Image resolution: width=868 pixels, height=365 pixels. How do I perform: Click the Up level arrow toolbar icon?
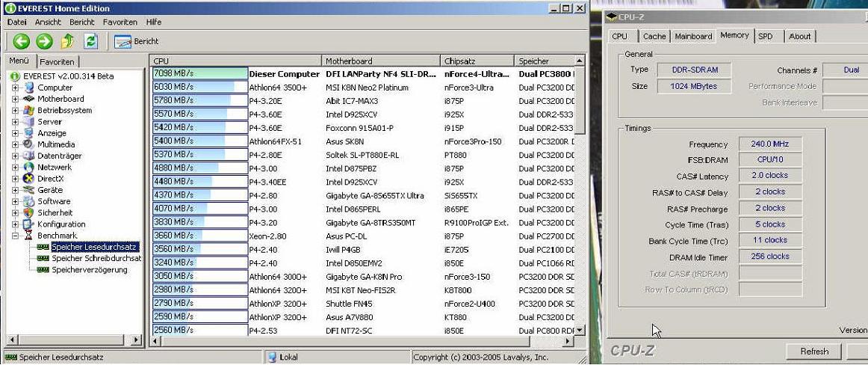coord(67,41)
